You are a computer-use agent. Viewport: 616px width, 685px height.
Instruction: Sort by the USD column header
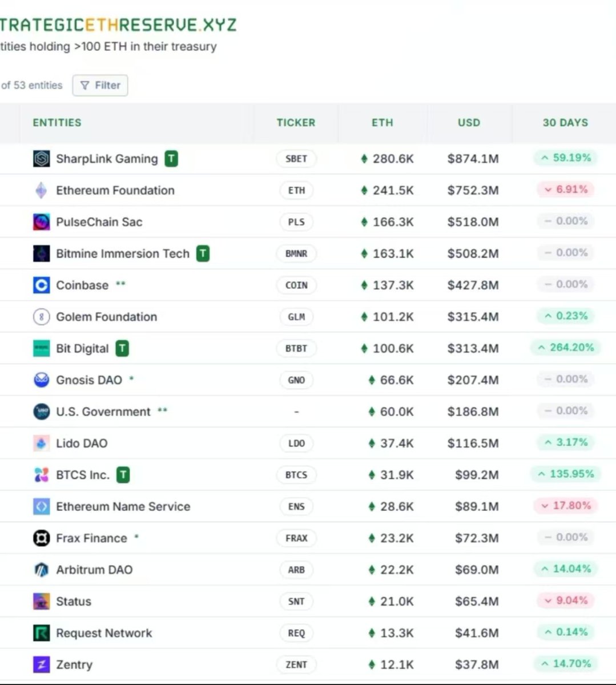(469, 123)
